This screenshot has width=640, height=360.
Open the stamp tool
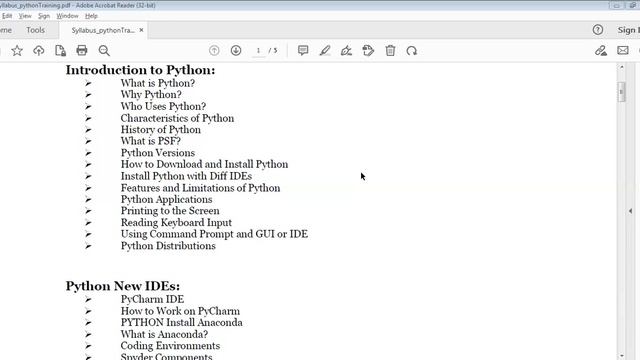(368, 51)
